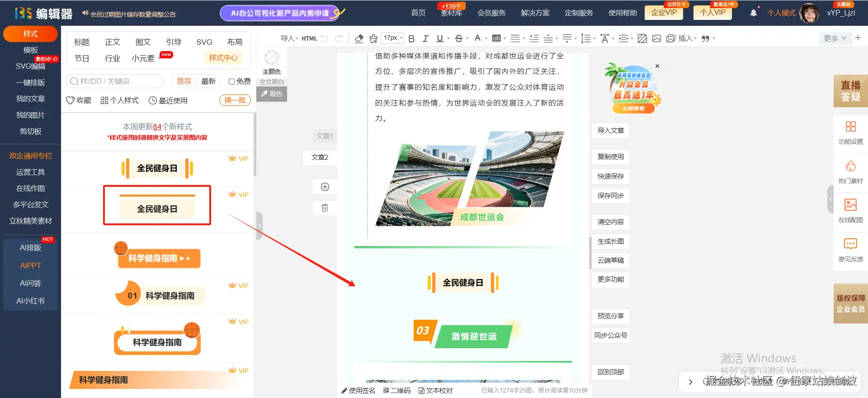Click the text alignment icon
868x398 pixels.
click(x=515, y=38)
